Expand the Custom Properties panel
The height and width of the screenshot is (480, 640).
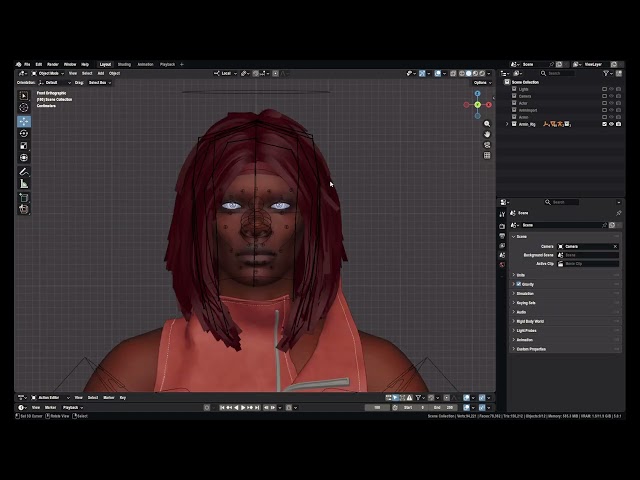coord(565,349)
